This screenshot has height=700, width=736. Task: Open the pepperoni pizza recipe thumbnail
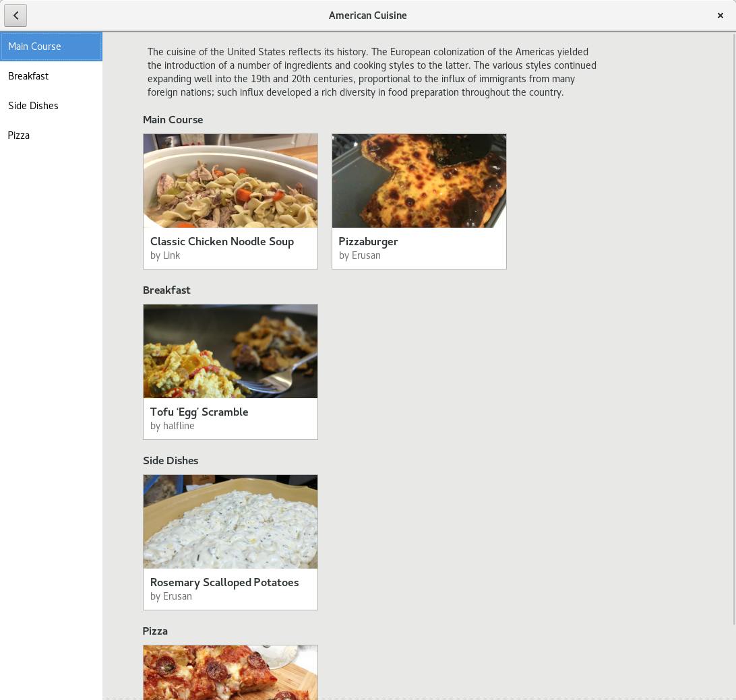(231, 672)
